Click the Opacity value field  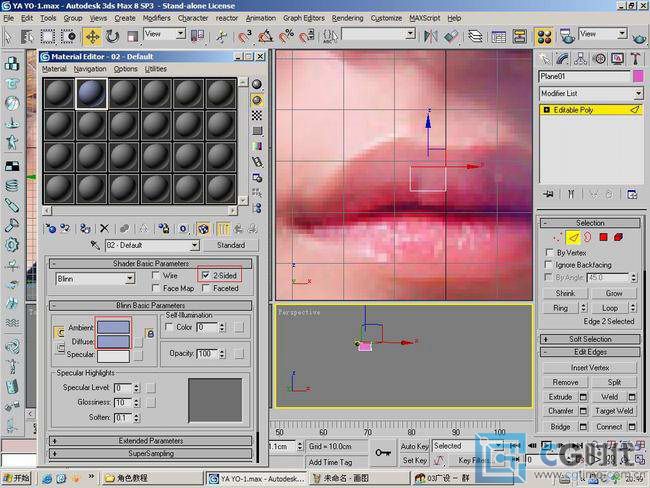(x=207, y=354)
